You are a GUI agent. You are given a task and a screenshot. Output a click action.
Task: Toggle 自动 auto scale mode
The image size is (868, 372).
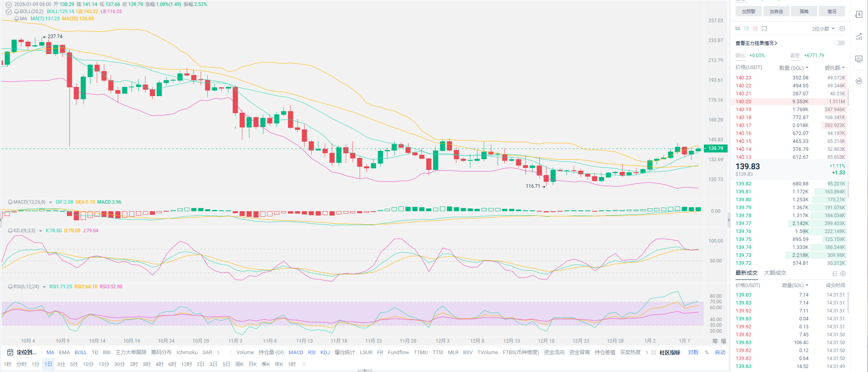720,352
